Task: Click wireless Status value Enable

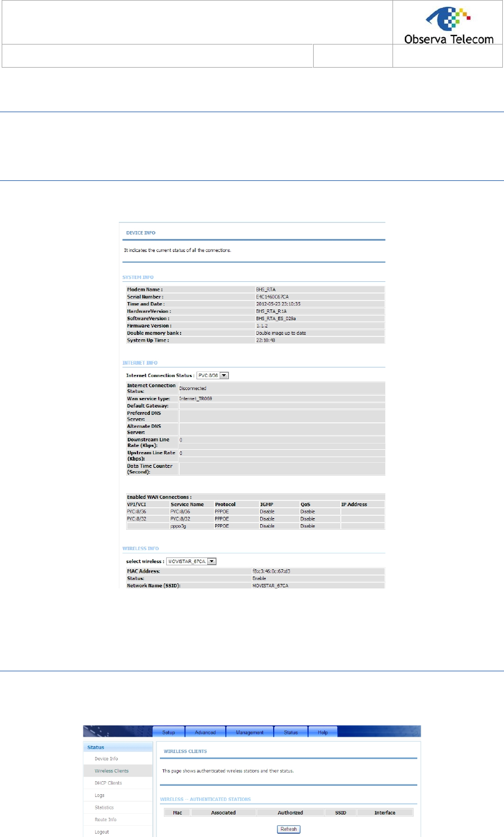Action: 260,578
